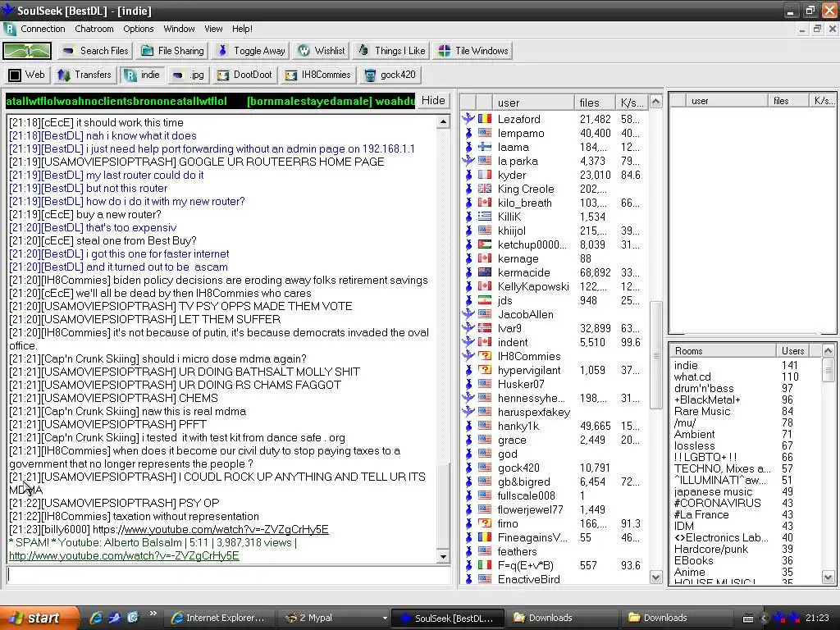Open the .jpg search tab
Image resolution: width=840 pixels, height=630 pixels.
pos(188,75)
